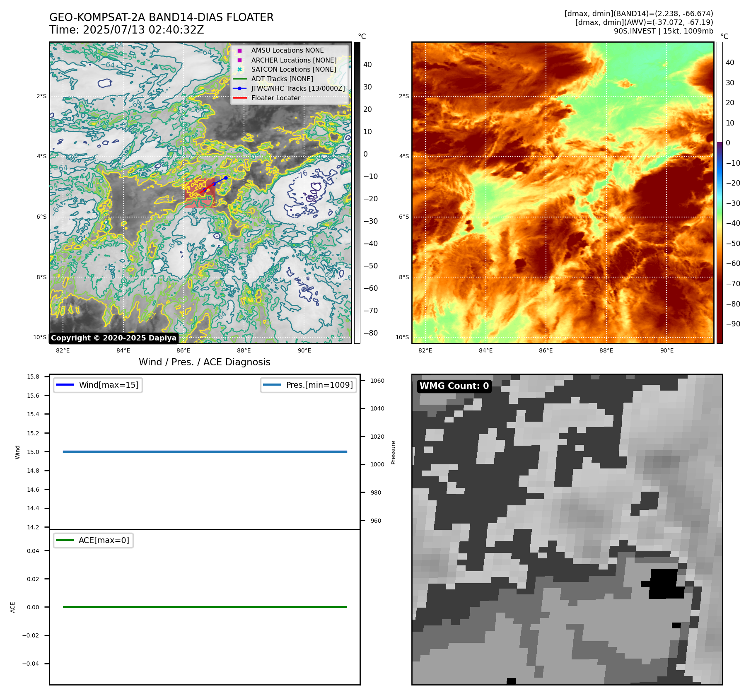
Task: Click the ARCHER Locations magenta square marker
Action: pos(239,60)
